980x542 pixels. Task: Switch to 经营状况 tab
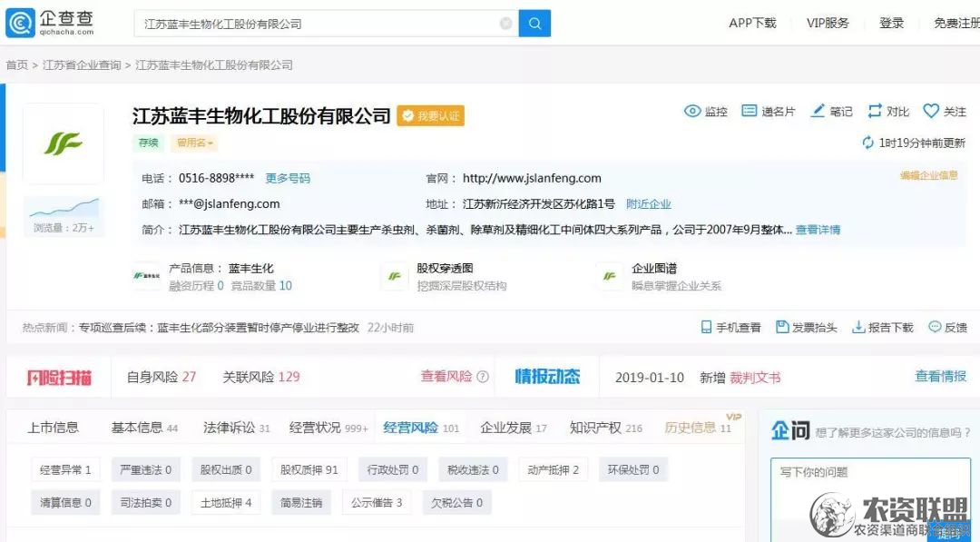(x=328, y=428)
